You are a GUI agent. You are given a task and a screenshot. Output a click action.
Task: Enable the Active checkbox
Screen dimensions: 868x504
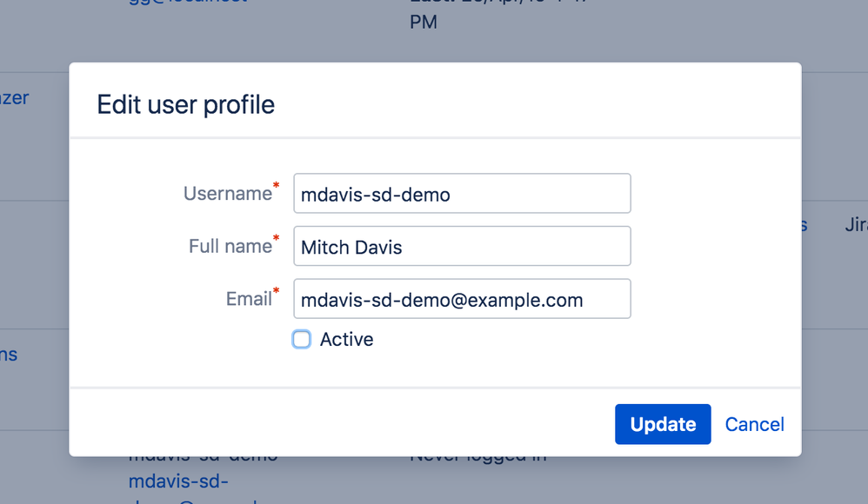(x=302, y=339)
